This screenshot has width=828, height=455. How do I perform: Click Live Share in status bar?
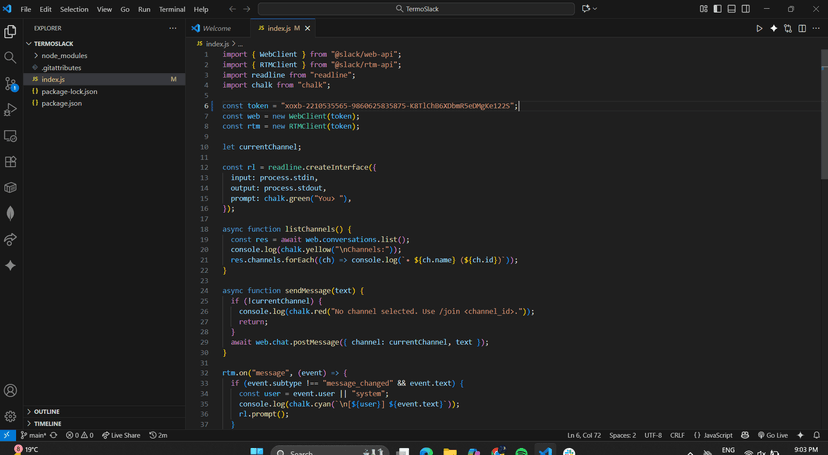click(121, 435)
